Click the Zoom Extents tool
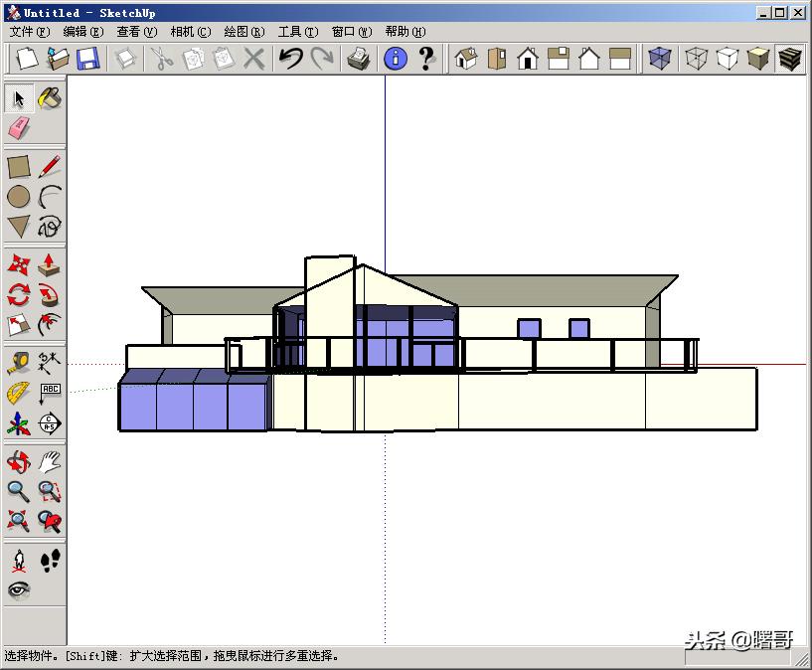Image resolution: width=812 pixels, height=670 pixels. [x=18, y=519]
